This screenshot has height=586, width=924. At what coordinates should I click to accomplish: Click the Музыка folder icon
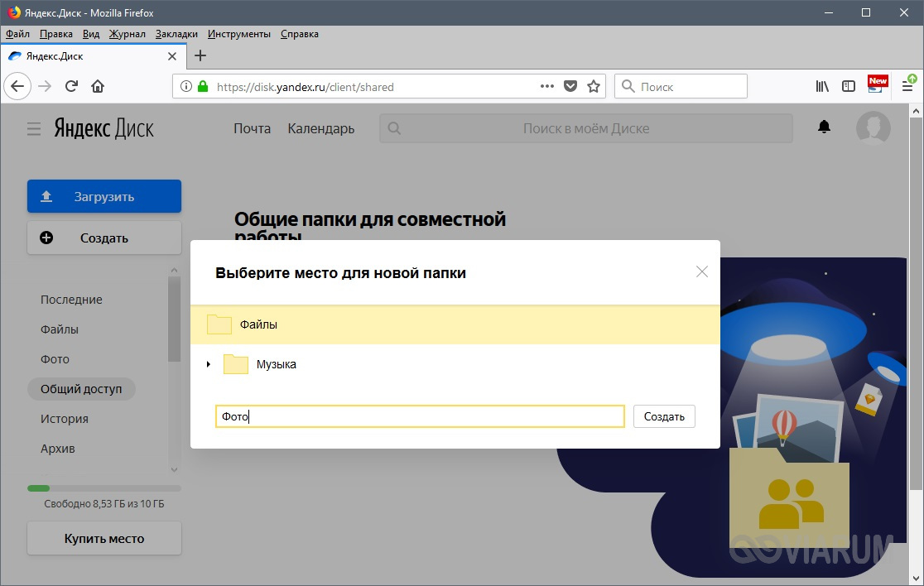click(236, 364)
